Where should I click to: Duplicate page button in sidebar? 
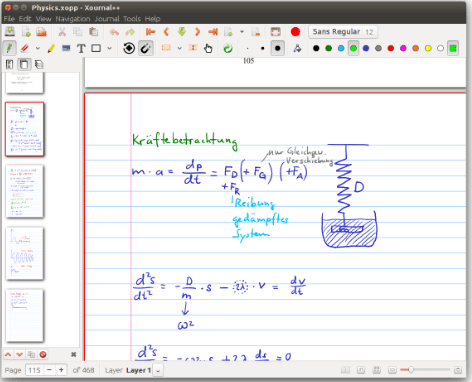(x=31, y=355)
